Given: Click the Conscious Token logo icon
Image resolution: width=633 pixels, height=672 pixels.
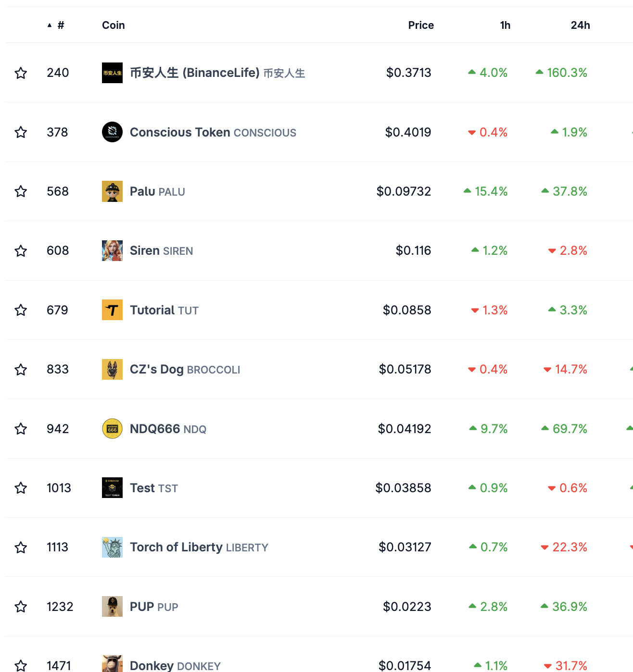Looking at the screenshot, I should point(112,132).
